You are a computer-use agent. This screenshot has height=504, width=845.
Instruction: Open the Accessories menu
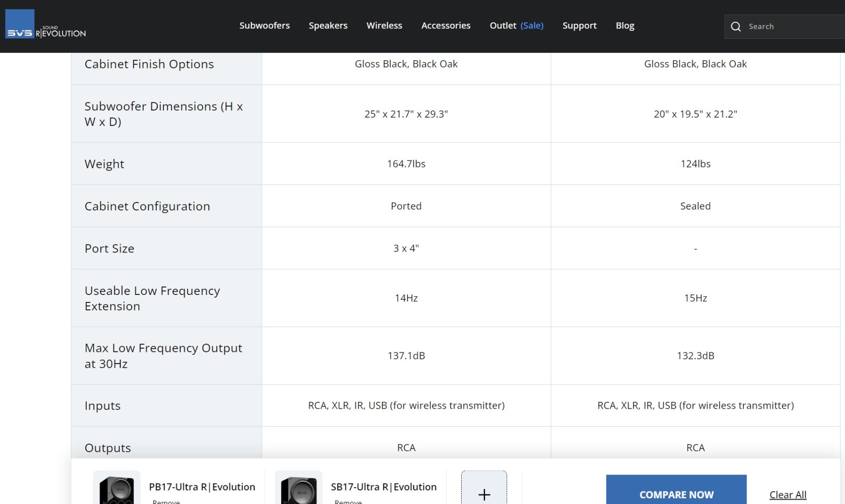(446, 26)
